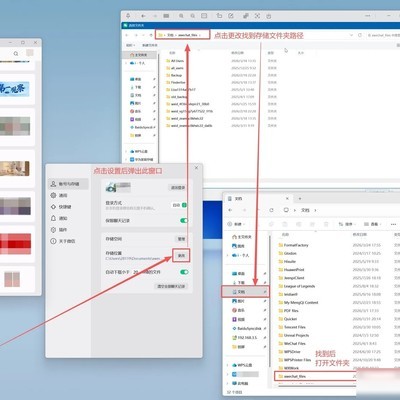This screenshot has width=400, height=400.
Task: Toggle the 自动下载 files switch
Action: (184, 272)
